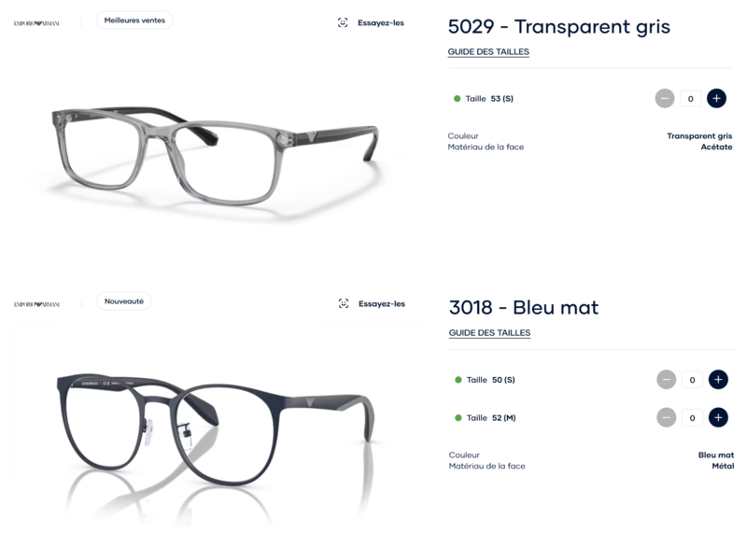Open GUIDE DES TAILLES for 3018
747x560 pixels.
(x=489, y=332)
